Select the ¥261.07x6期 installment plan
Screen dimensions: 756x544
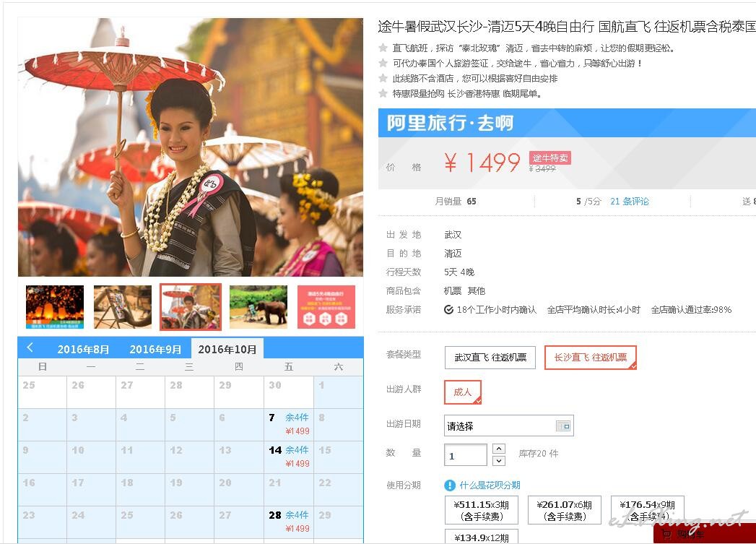pos(564,510)
